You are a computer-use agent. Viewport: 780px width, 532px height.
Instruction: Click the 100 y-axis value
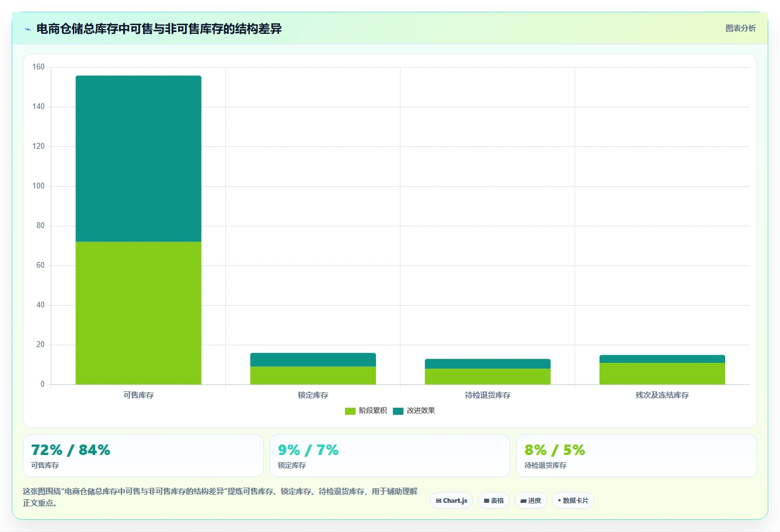point(39,186)
